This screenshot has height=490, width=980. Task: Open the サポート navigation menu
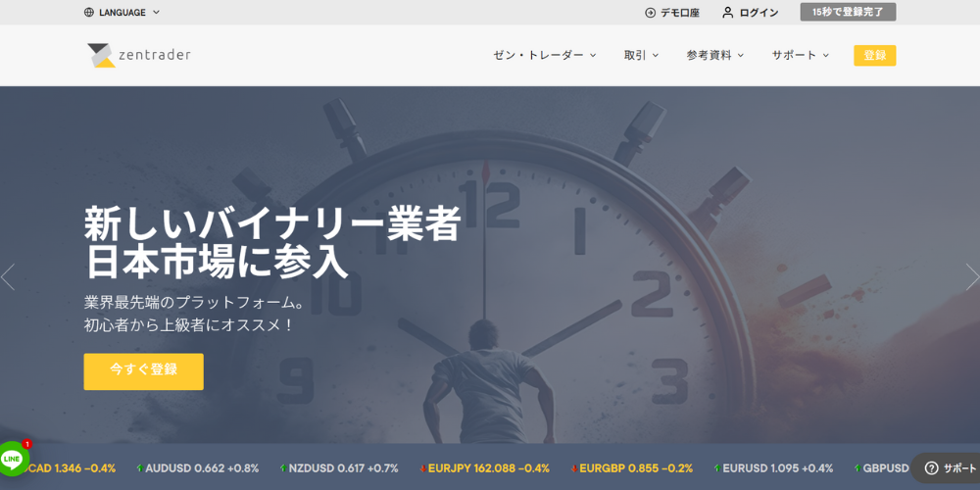[x=794, y=55]
